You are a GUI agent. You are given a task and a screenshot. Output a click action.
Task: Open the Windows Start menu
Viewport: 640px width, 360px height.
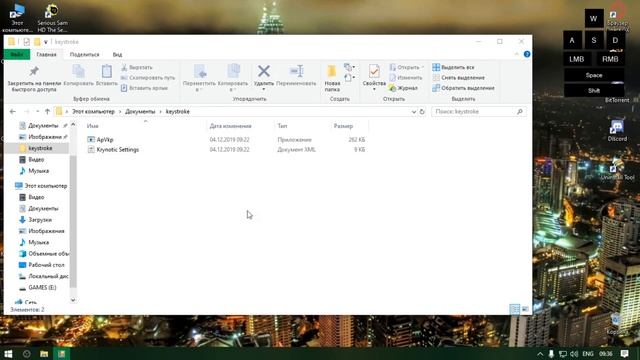[x=8, y=353]
